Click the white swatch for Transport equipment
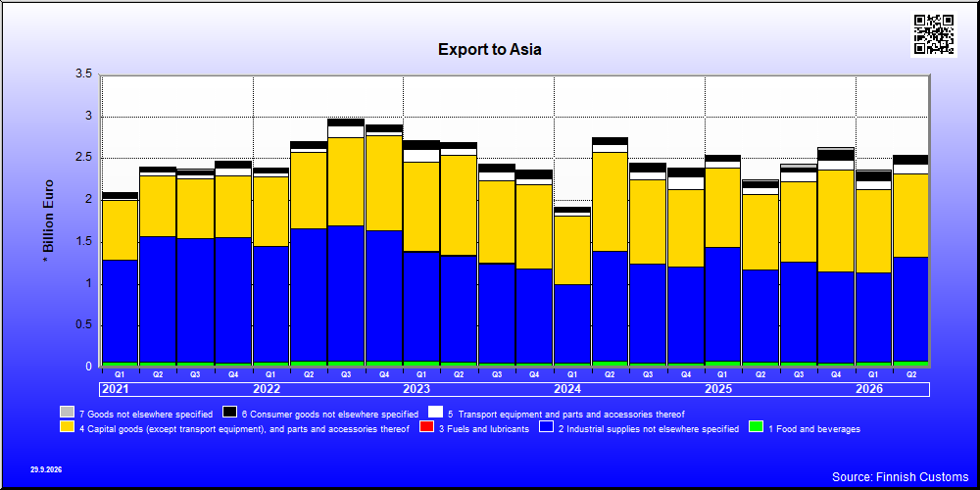The width and height of the screenshot is (980, 490). tap(436, 413)
